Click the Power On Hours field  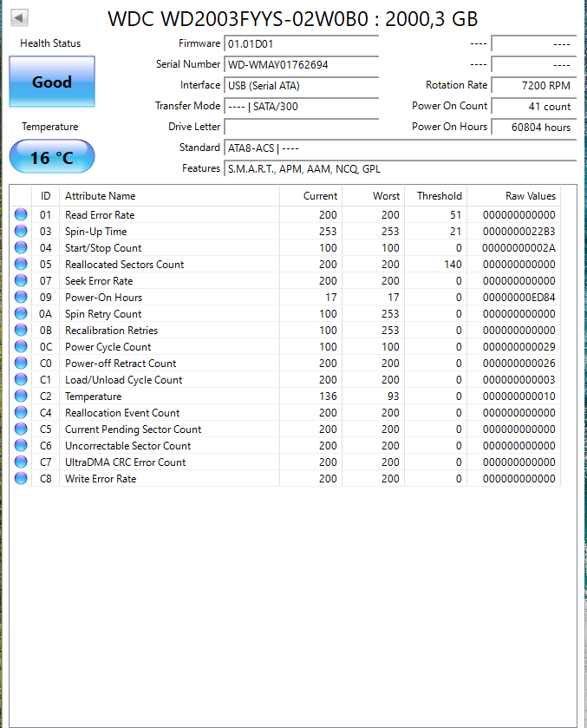click(533, 128)
